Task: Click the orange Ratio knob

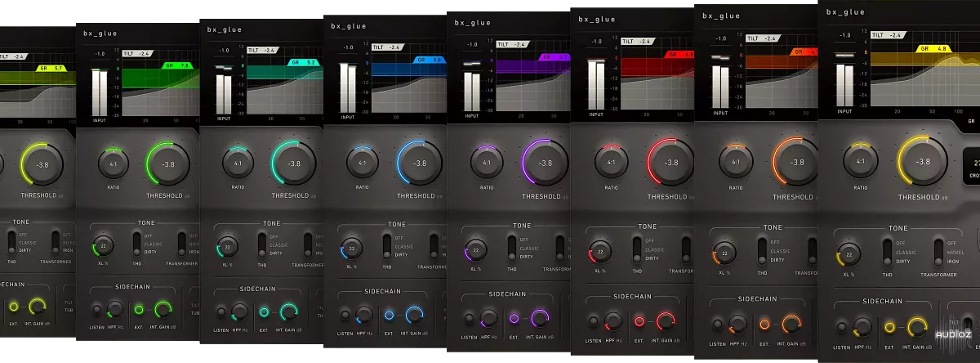Action: [x=736, y=162]
